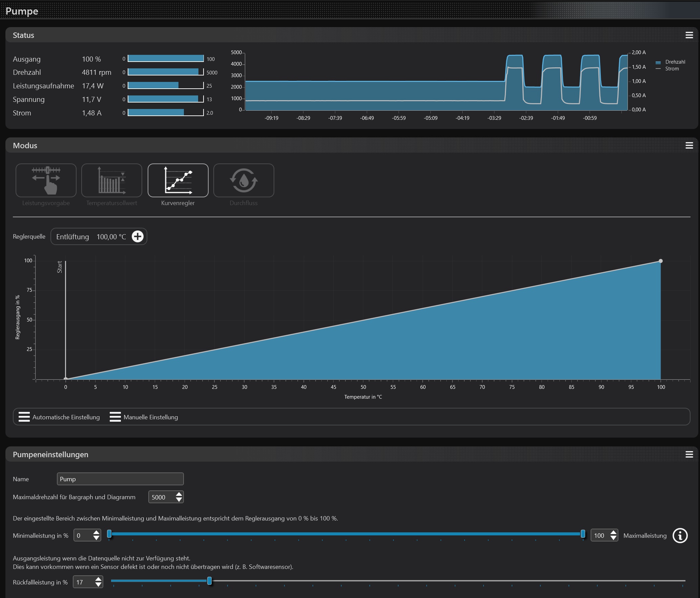Increase the Minimalleistung value with the up arrow
This screenshot has width=700, height=598.
(x=97, y=533)
